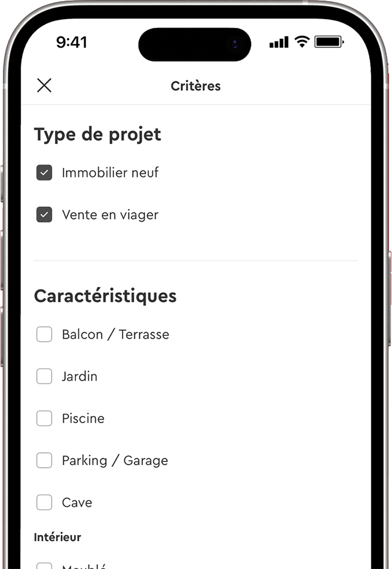
Task: Click the 'Immobilier neuf' label text
Action: pyautogui.click(x=110, y=173)
